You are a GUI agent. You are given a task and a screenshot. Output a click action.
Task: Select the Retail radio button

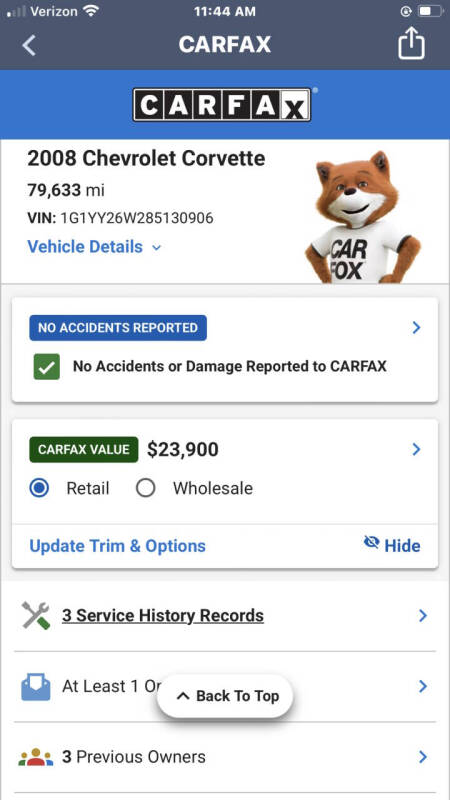39,488
